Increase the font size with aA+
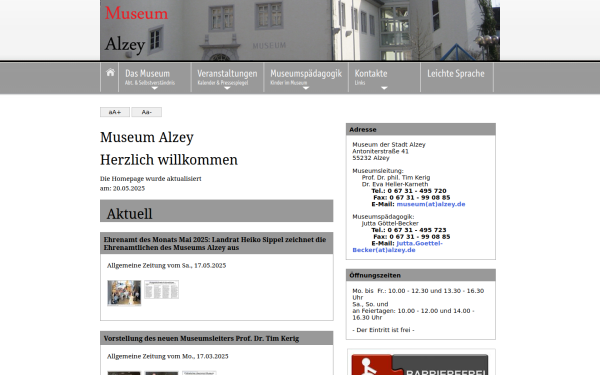Viewport: 600px width, 375px height. point(115,112)
